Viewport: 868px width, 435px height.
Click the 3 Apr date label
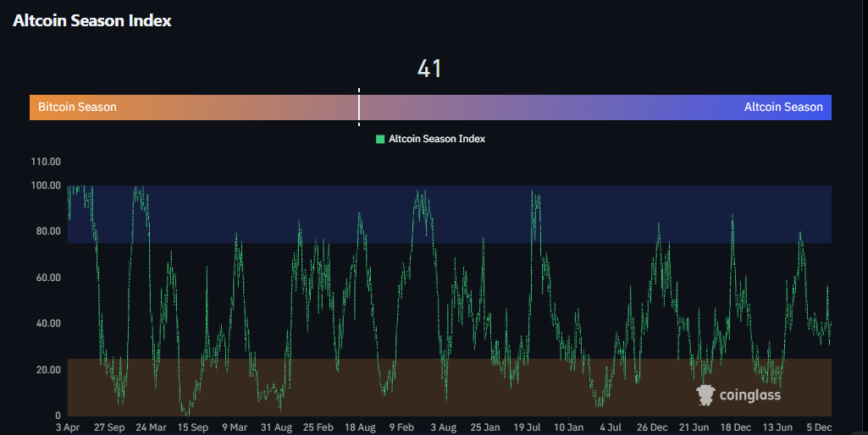point(68,427)
